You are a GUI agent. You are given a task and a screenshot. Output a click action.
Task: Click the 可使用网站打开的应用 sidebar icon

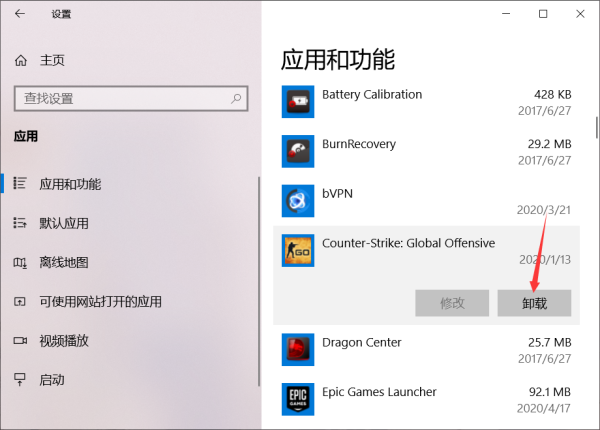coord(20,302)
